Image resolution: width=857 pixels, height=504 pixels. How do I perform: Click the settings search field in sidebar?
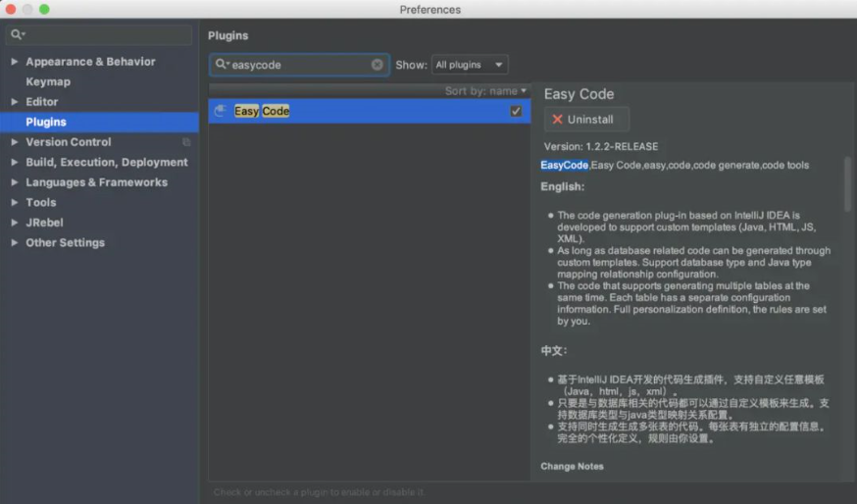click(99, 34)
